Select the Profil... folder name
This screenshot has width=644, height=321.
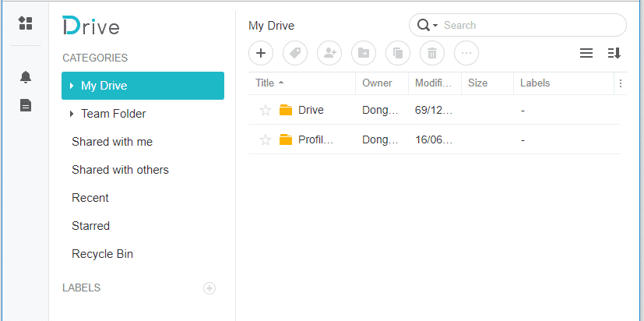(x=316, y=139)
